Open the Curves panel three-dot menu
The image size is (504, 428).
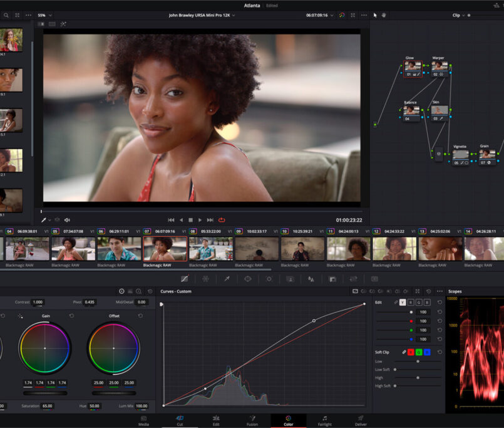440,291
